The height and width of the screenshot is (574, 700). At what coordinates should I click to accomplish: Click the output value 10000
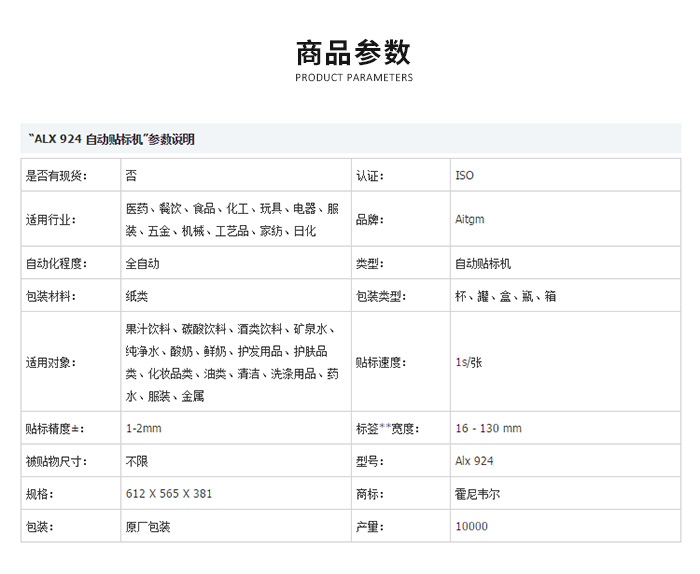click(471, 527)
